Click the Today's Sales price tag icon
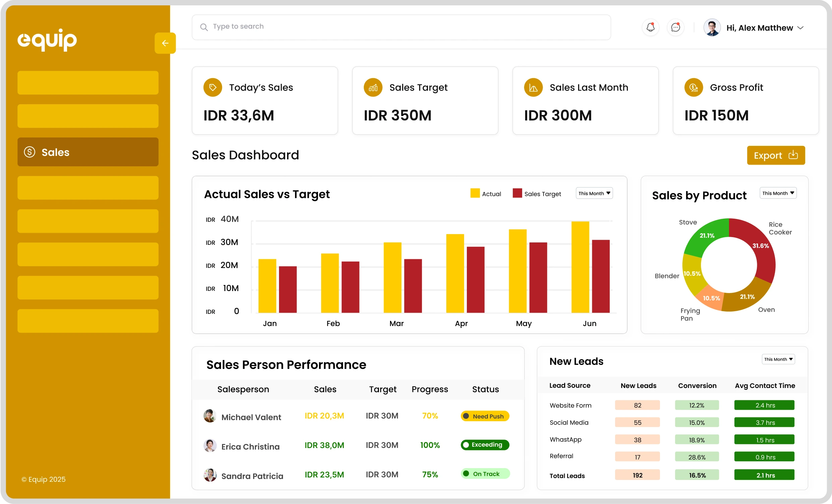Image resolution: width=832 pixels, height=504 pixels. pos(212,87)
